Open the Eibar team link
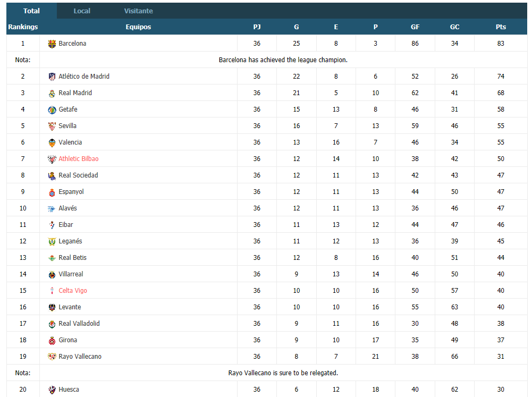This screenshot has height=397, width=532. (x=66, y=225)
